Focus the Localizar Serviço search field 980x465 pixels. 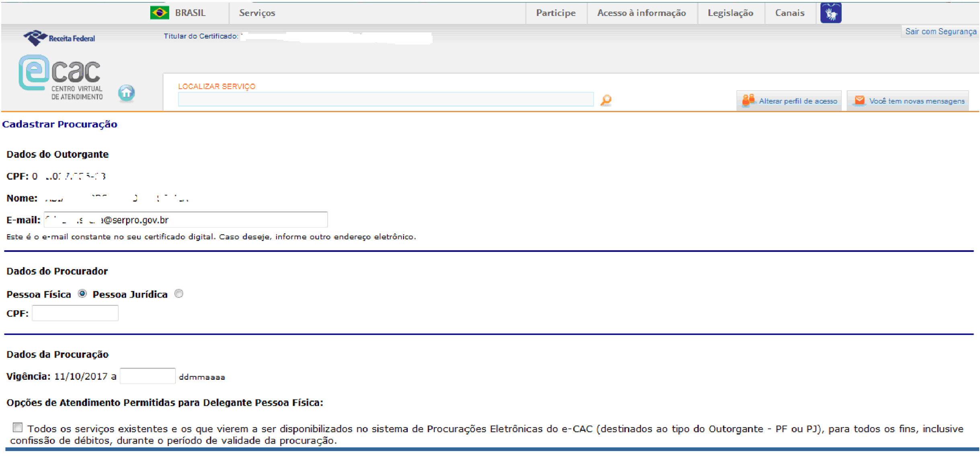point(385,99)
